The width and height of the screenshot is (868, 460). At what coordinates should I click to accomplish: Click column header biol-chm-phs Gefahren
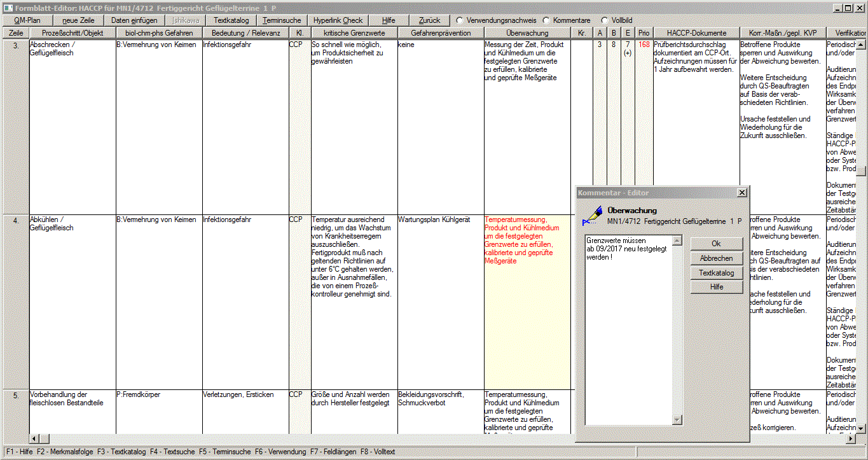pos(159,33)
